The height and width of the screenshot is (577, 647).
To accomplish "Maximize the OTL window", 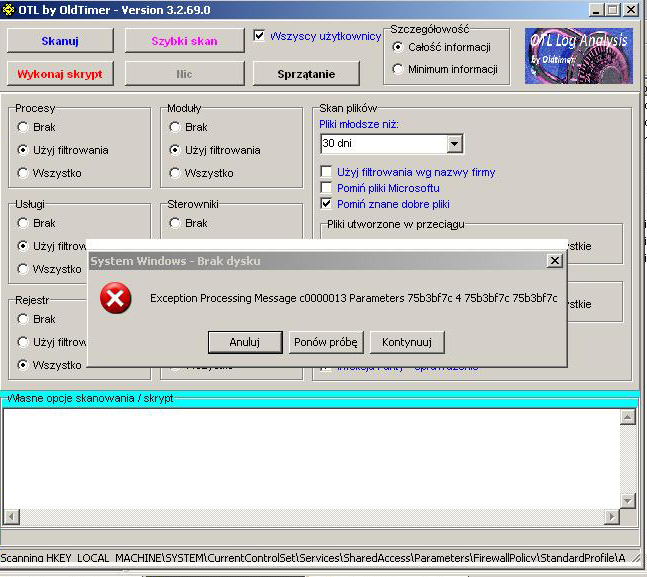I will click(x=613, y=9).
